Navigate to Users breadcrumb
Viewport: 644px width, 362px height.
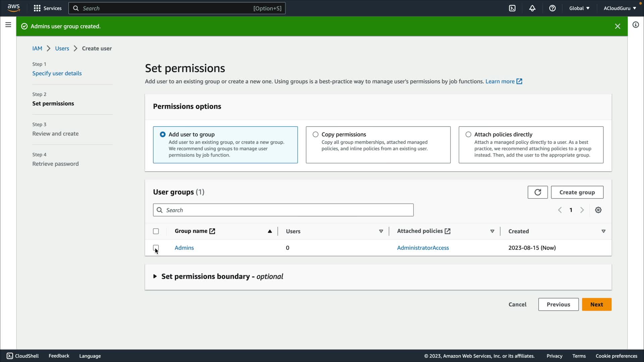[62, 48]
